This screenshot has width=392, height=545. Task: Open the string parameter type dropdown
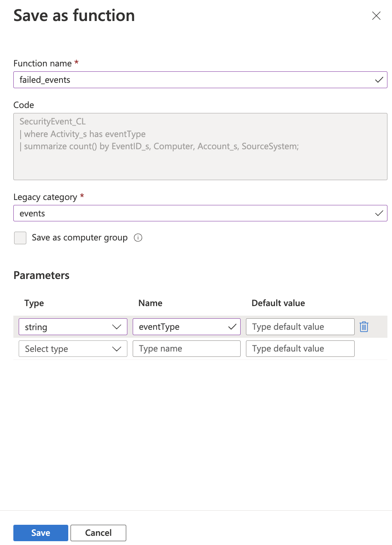(x=72, y=327)
